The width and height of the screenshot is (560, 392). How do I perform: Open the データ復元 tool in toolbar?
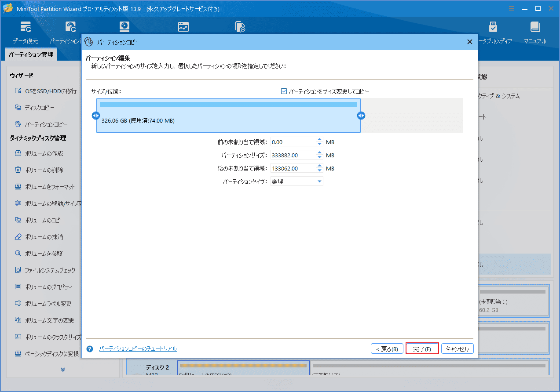click(x=26, y=32)
